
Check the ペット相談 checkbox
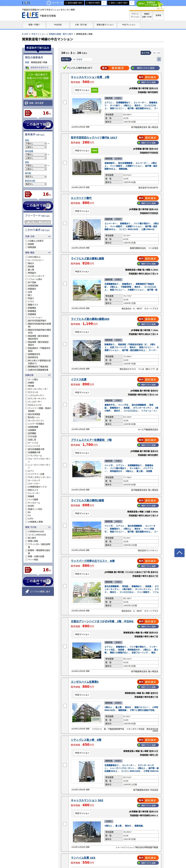pos(26,560)
